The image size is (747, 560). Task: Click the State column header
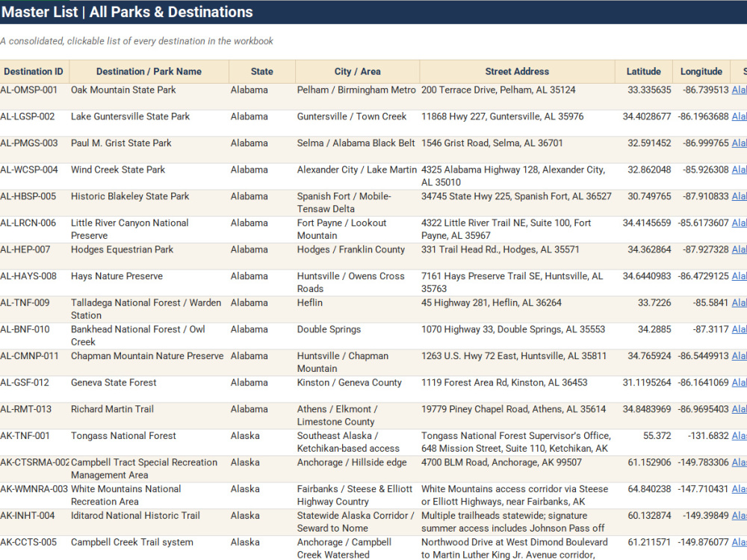point(262,72)
